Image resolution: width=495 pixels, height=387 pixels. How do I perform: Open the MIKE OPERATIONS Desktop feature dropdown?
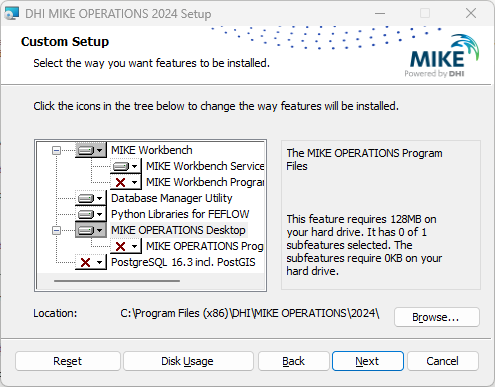click(91, 230)
